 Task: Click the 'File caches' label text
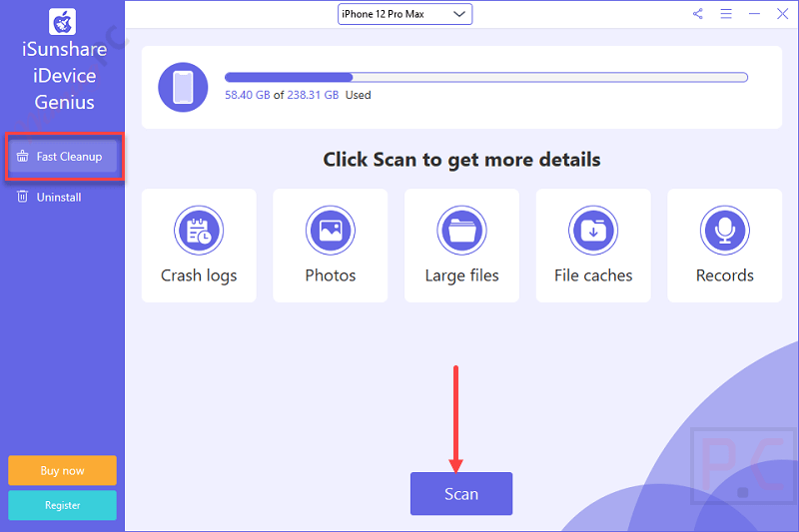(593, 275)
